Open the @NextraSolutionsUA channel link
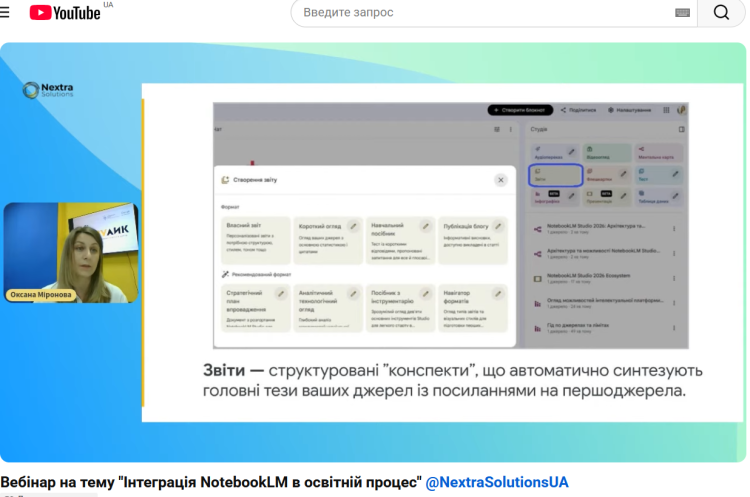The height and width of the screenshot is (497, 750). 496,482
